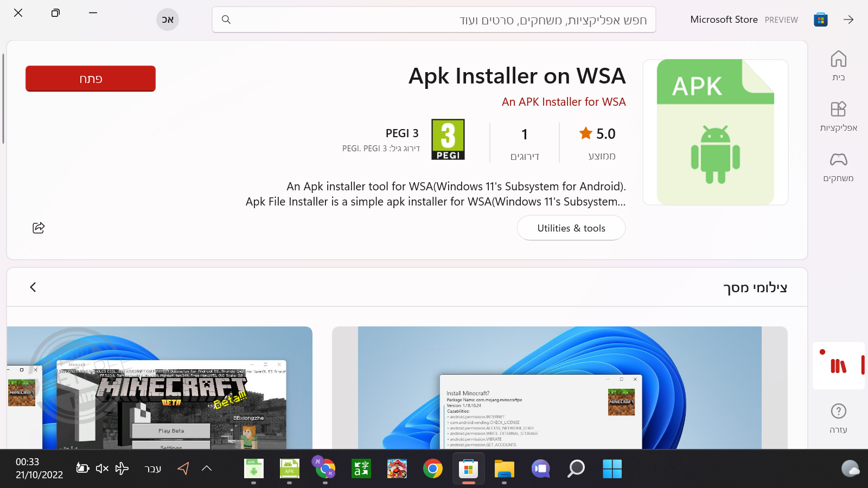Open the Minecraft Beta gameplay screenshot

(x=159, y=388)
